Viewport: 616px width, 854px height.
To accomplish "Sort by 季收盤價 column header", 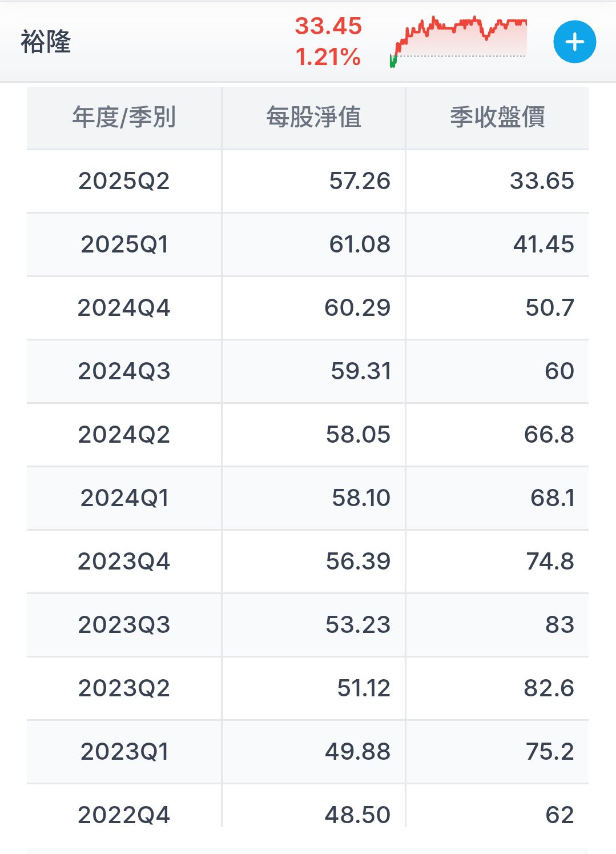I will point(497,118).
